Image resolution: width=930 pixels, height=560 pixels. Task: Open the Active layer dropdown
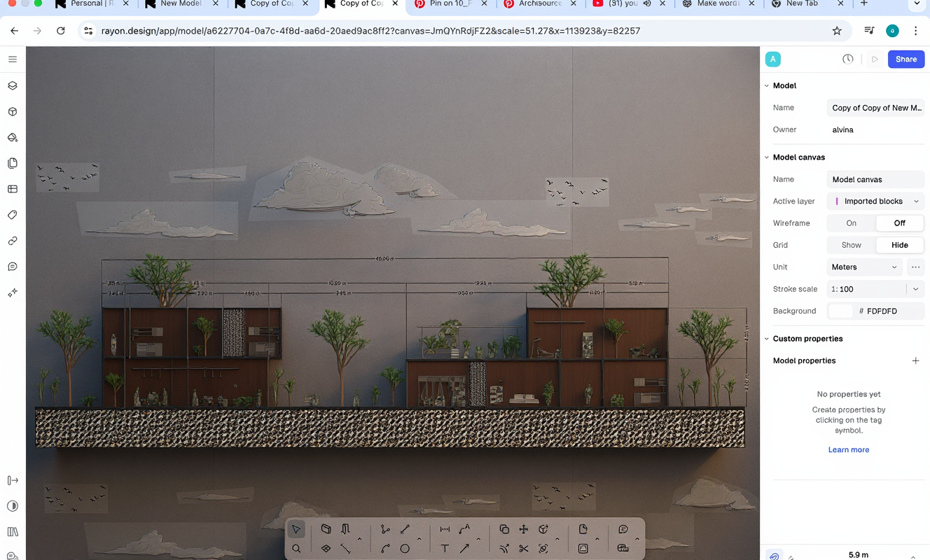click(x=875, y=202)
